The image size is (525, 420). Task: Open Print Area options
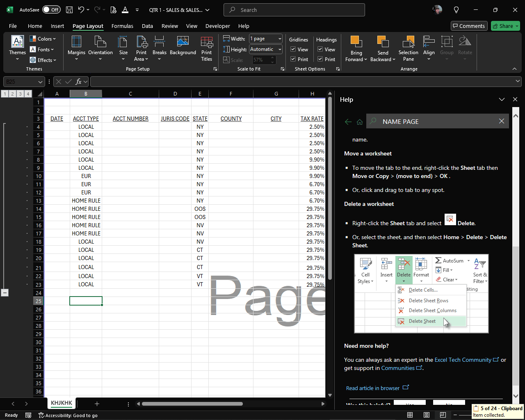[x=141, y=48]
